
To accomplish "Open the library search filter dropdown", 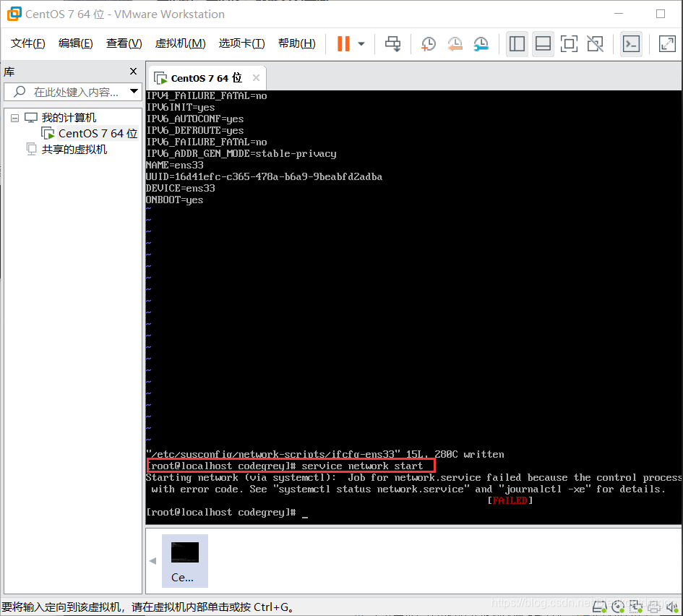I will coord(134,92).
